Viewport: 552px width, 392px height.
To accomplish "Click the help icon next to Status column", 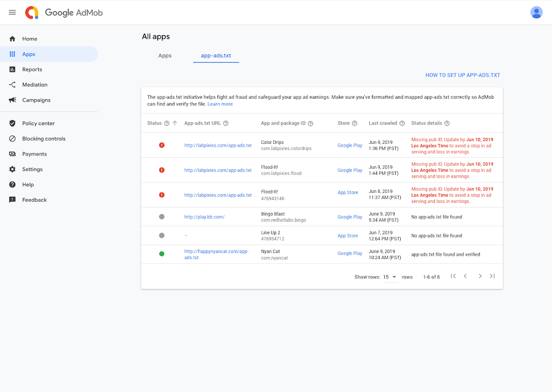I will 167,123.
